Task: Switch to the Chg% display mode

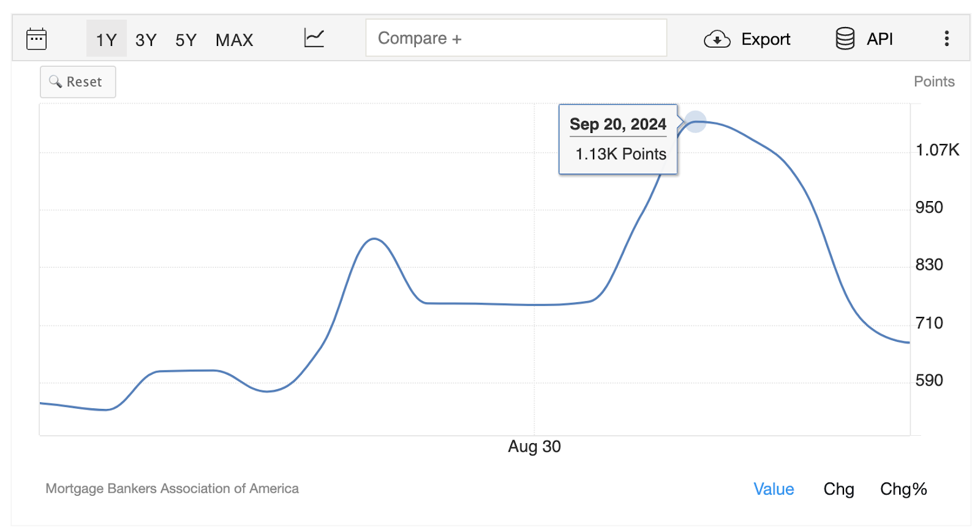Action: point(903,489)
